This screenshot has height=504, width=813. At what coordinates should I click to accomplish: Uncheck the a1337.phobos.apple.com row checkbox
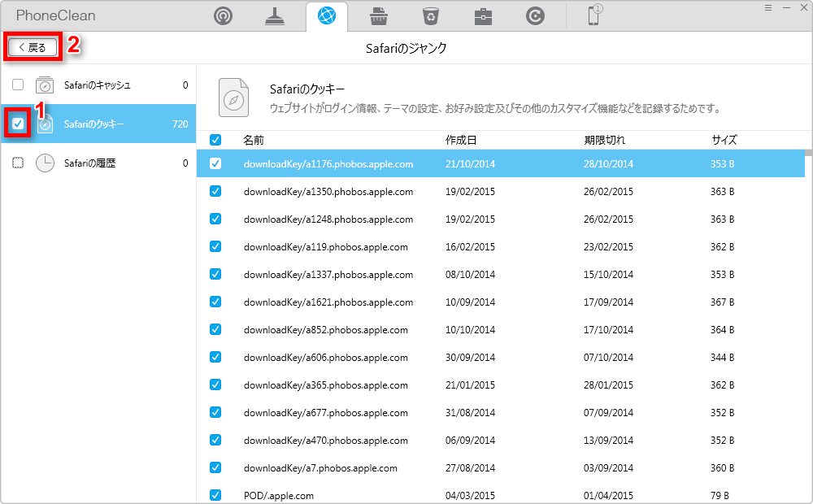(215, 274)
